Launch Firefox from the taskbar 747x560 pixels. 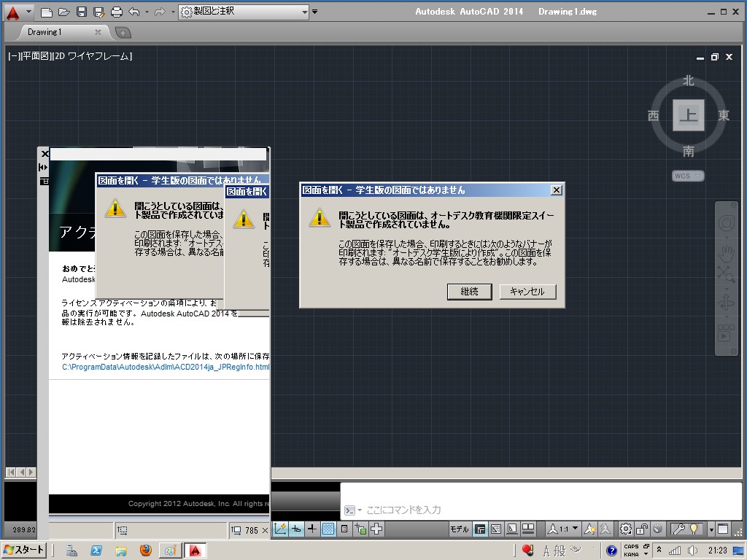pyautogui.click(x=146, y=551)
